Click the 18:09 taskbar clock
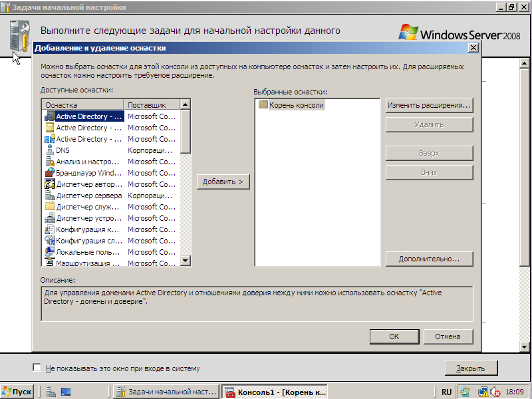Image resolution: width=532 pixels, height=399 pixels. 515,392
